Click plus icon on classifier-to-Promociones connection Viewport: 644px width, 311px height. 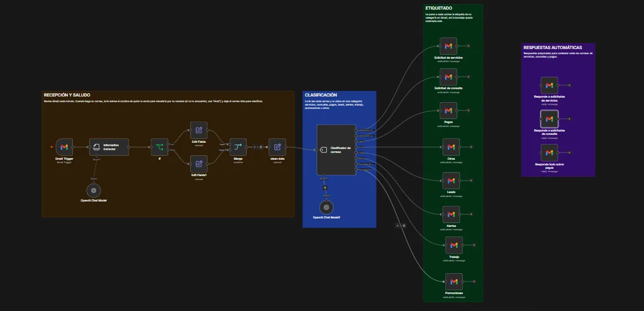click(x=397, y=226)
